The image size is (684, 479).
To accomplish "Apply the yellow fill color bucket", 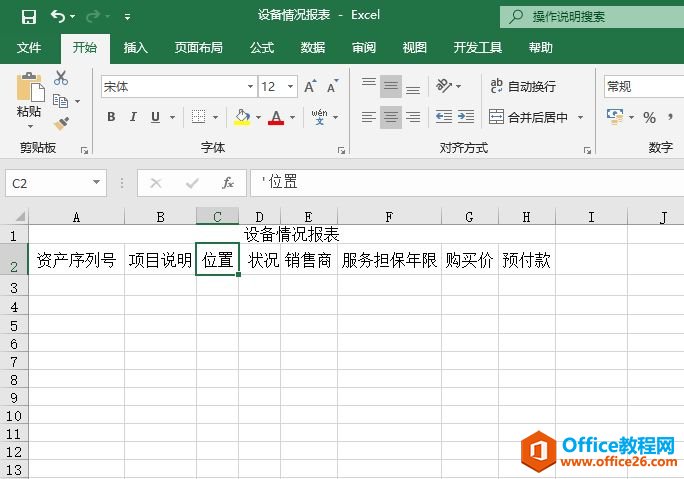I will tap(242, 117).
